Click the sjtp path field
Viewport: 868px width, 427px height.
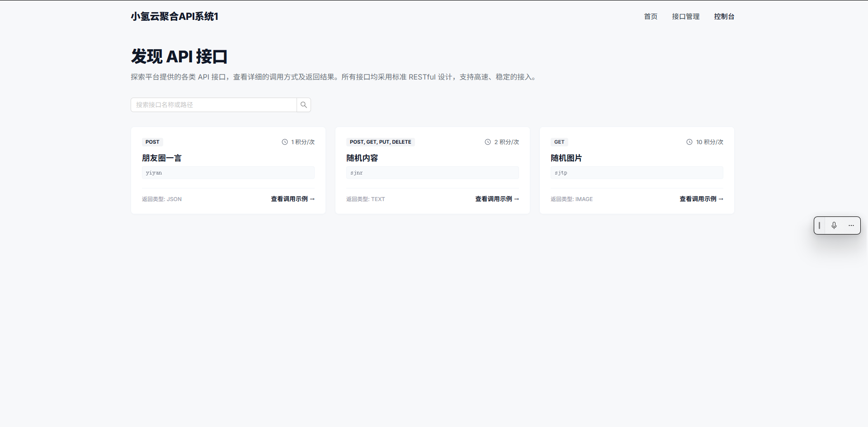pos(636,172)
